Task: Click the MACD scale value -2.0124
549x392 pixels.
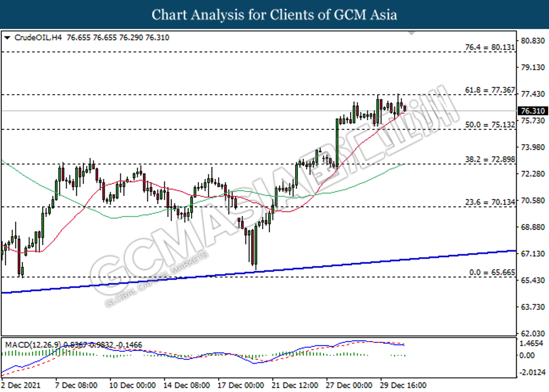Action: (533, 372)
